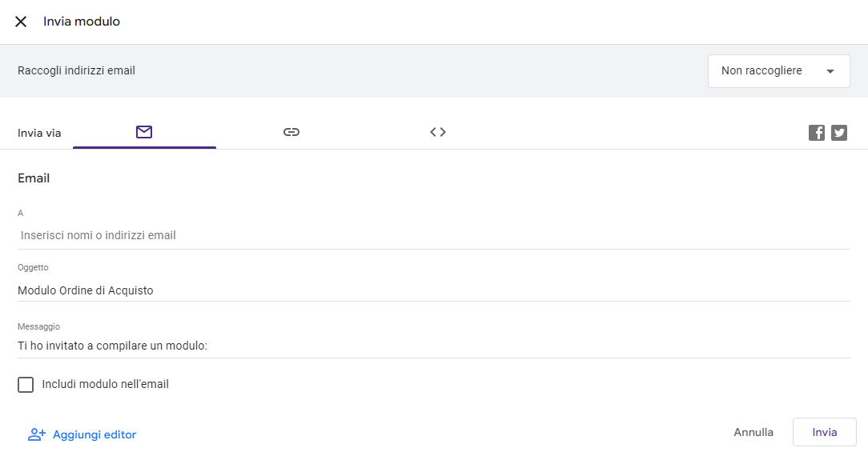The width and height of the screenshot is (868, 468).
Task: Tick the Includi modulo nell'email checkbox
Action: (26, 385)
